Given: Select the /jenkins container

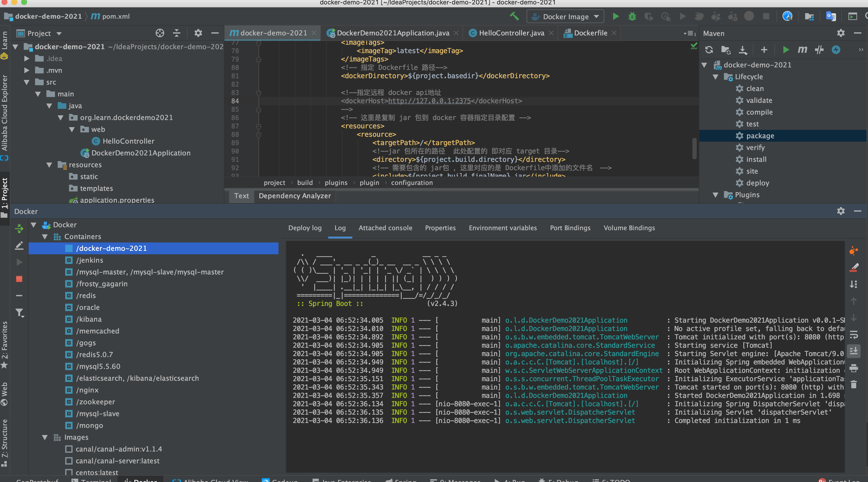Looking at the screenshot, I should click(90, 260).
